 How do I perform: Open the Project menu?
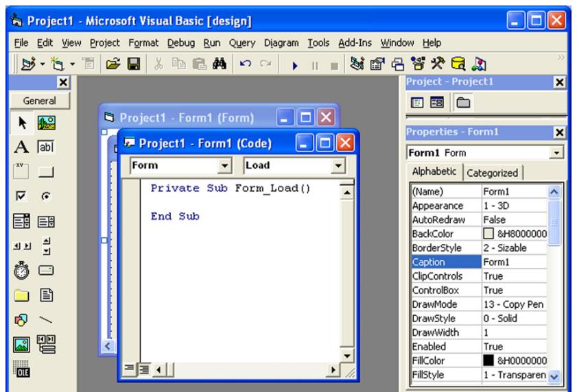click(x=105, y=43)
